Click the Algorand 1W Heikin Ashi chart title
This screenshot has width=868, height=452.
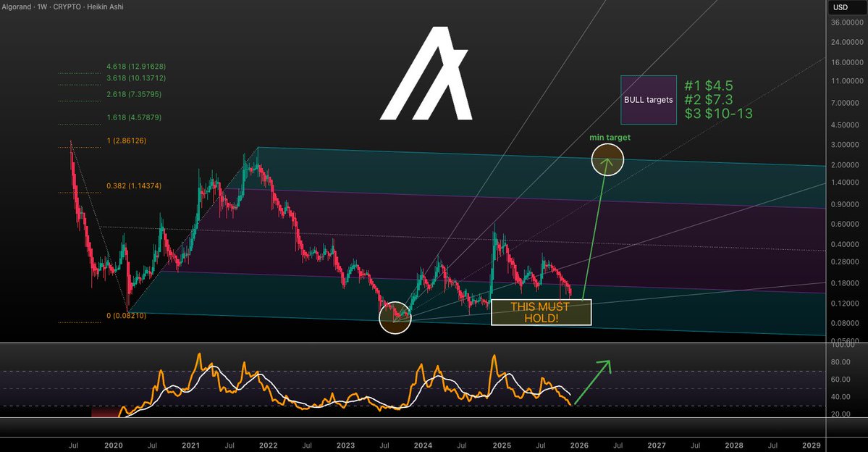pos(62,7)
